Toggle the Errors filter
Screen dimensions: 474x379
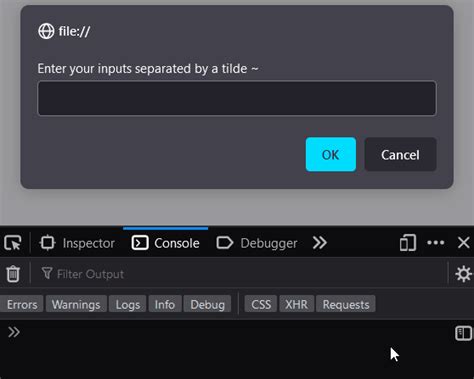coord(22,304)
